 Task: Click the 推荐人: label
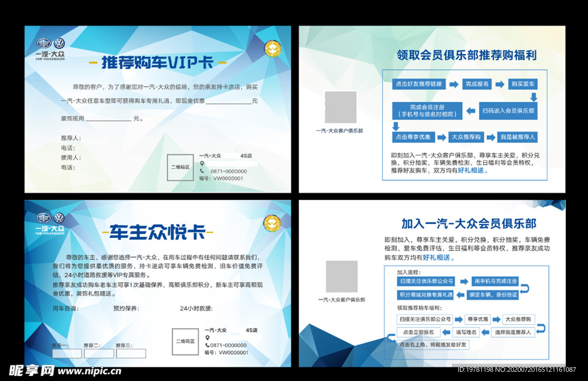tap(71, 138)
